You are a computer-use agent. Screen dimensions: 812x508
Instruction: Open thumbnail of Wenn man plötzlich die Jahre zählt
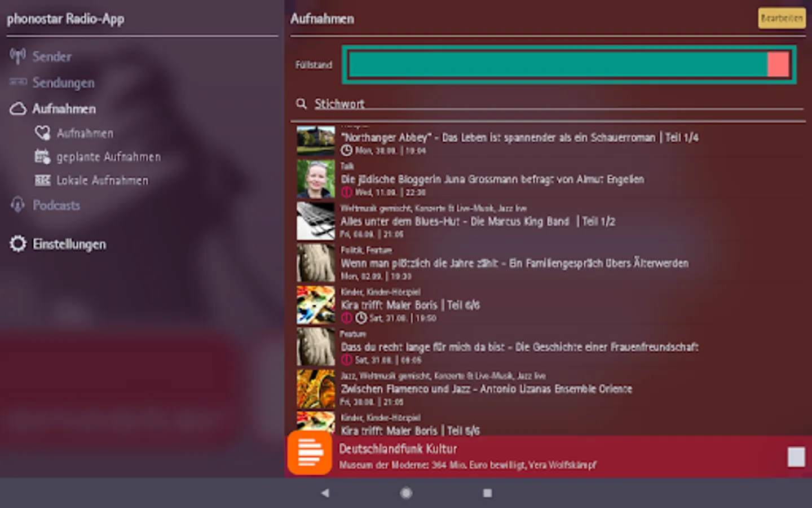point(316,262)
